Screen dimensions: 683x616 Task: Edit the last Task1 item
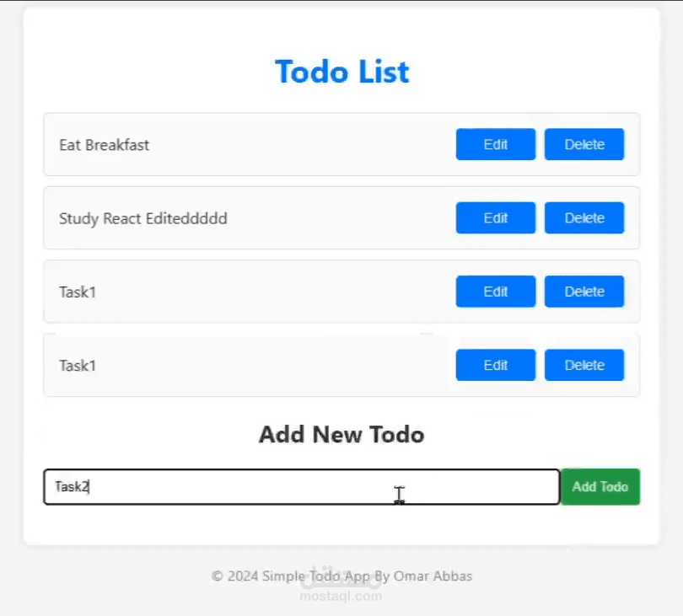point(495,364)
